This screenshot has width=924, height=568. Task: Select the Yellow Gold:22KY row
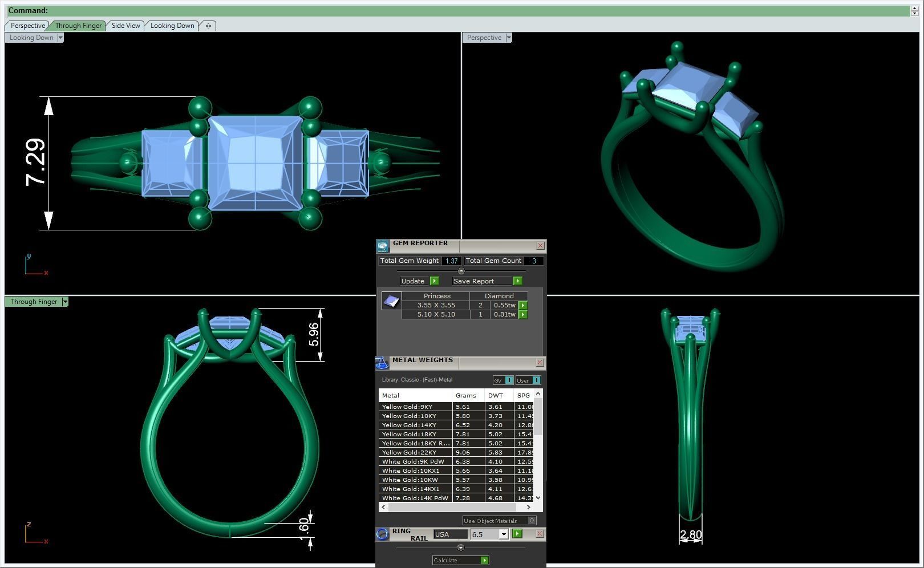click(x=457, y=452)
